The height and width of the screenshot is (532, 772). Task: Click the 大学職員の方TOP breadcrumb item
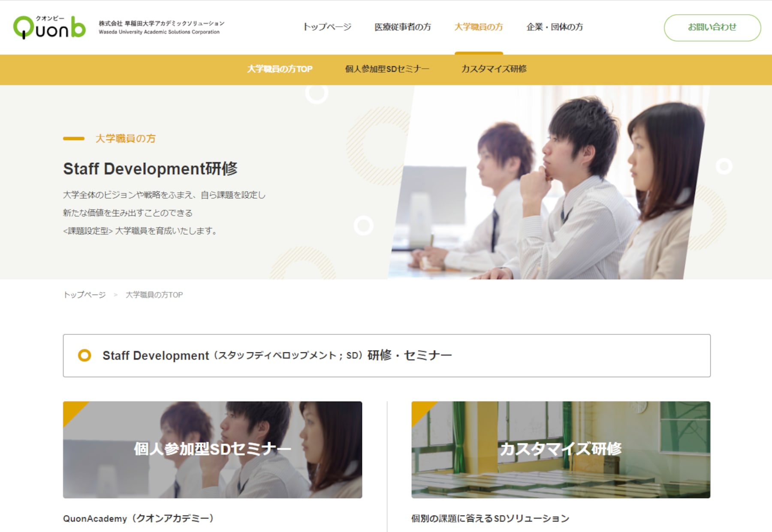pyautogui.click(x=154, y=295)
